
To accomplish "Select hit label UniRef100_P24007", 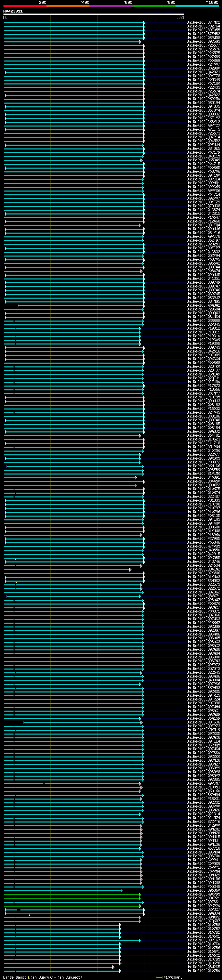I will pos(203,64).
